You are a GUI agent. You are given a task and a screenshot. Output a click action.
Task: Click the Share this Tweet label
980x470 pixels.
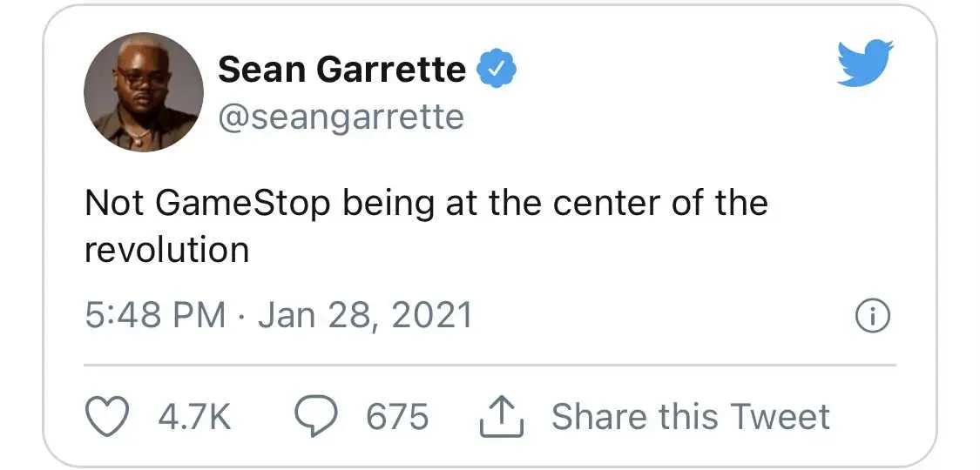[691, 417]
